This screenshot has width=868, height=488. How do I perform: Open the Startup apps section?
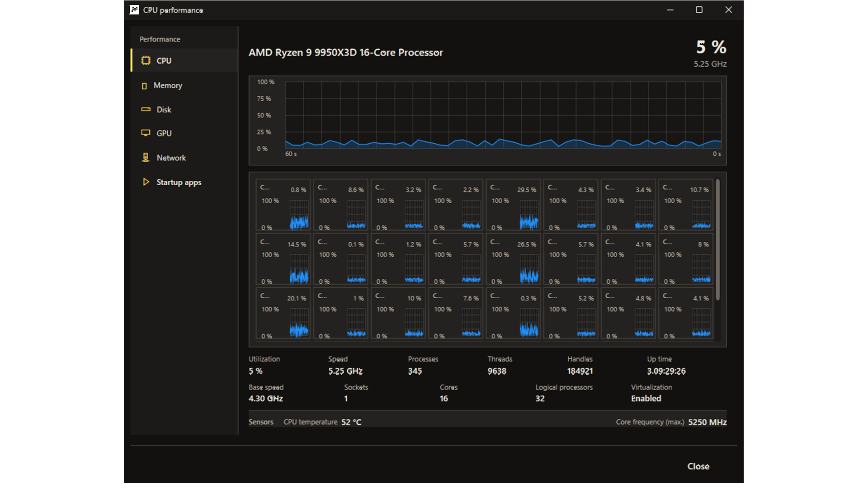click(x=184, y=182)
